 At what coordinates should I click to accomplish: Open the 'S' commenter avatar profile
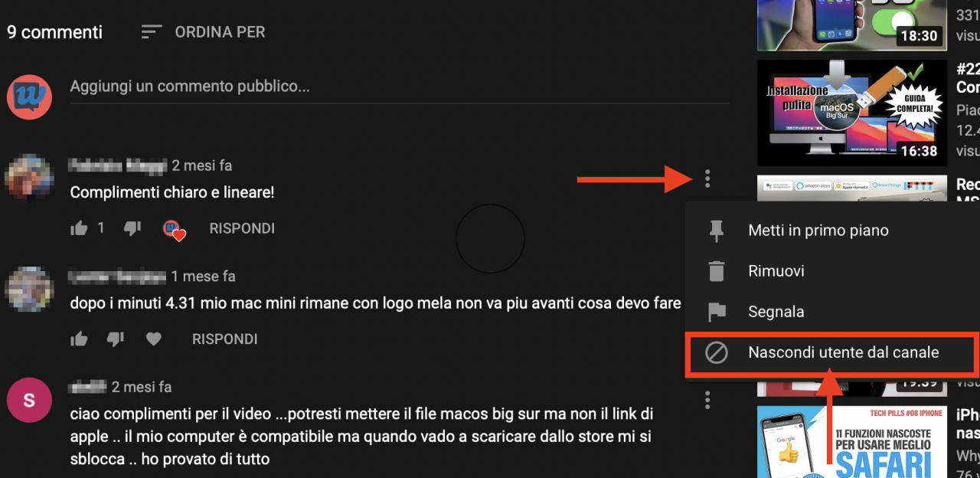pyautogui.click(x=29, y=400)
